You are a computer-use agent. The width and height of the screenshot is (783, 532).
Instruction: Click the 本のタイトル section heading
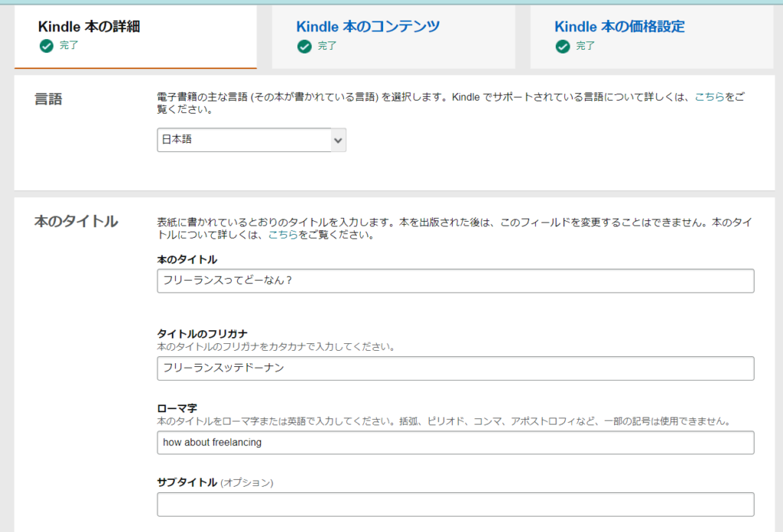pos(76,221)
